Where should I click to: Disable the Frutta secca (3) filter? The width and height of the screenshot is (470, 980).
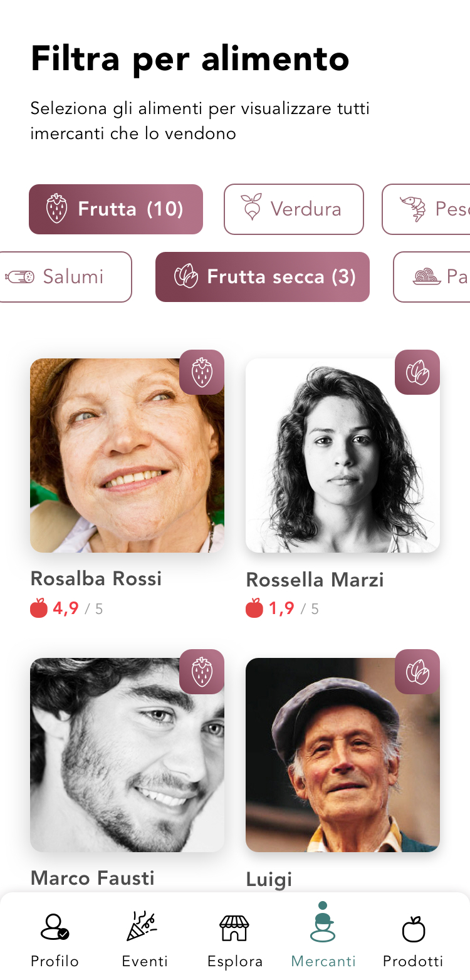pyautogui.click(x=263, y=277)
